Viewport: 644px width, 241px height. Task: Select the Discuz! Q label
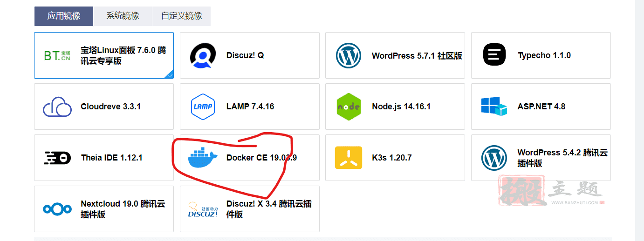[245, 55]
